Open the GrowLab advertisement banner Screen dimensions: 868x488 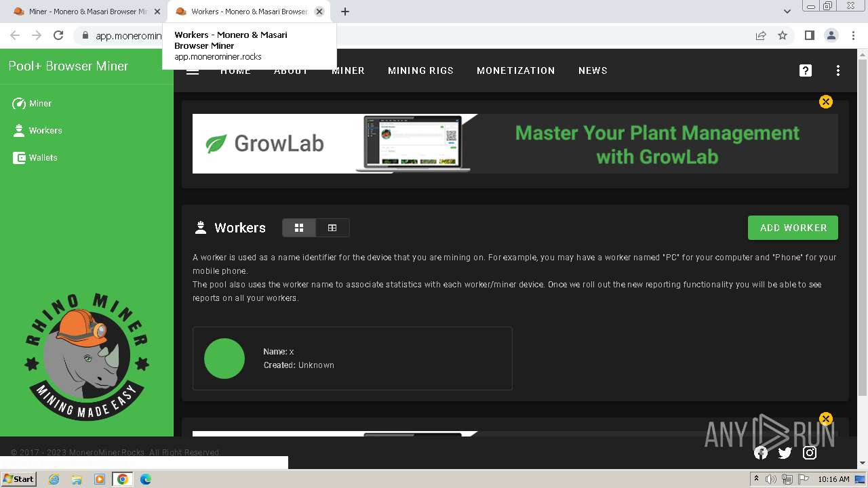515,144
